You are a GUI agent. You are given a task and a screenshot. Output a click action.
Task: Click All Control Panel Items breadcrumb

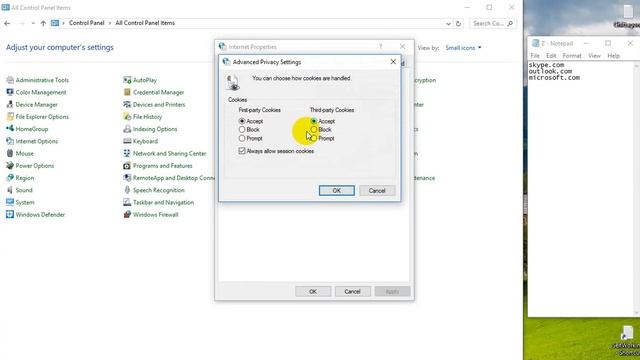[145, 23]
